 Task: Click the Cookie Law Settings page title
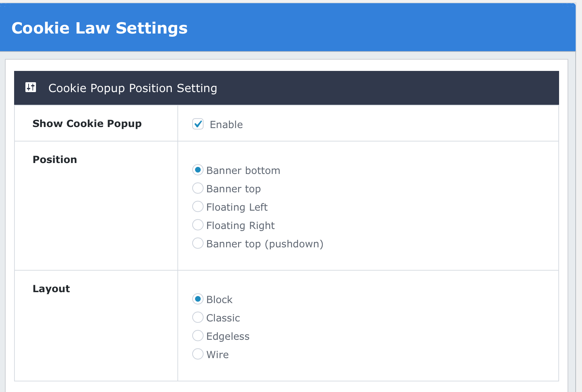point(99,28)
